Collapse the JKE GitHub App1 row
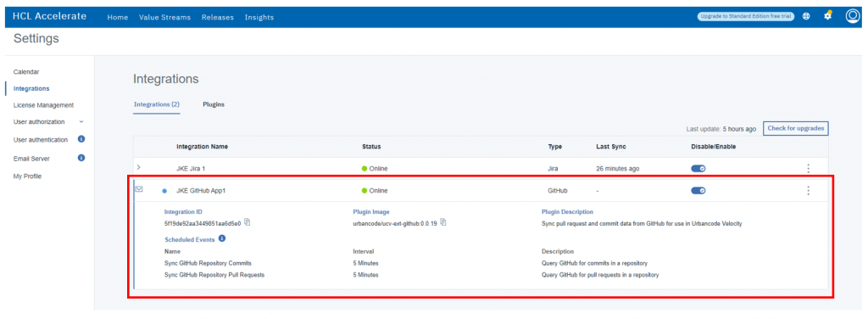 point(139,189)
